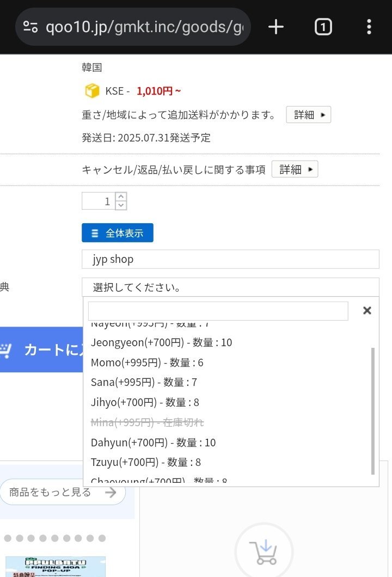This screenshot has width=392, height=577.
Task: Decrease quantity with the down arrow
Action: pyautogui.click(x=121, y=205)
